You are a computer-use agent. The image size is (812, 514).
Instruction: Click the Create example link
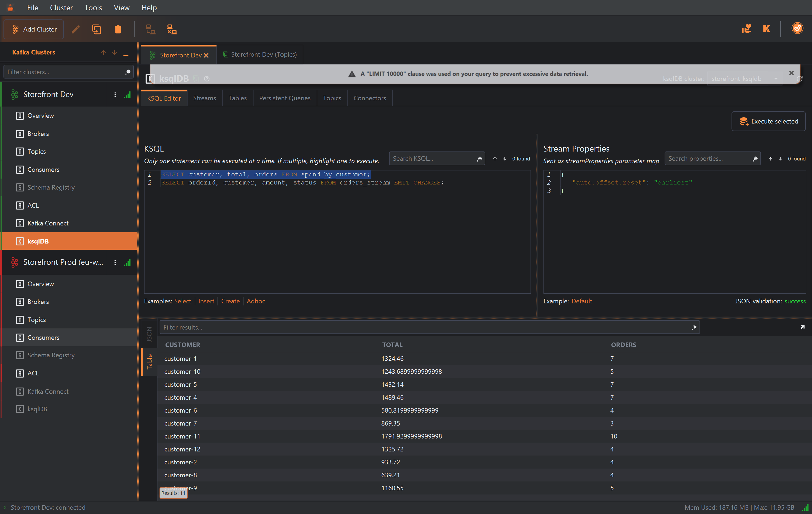click(x=230, y=301)
